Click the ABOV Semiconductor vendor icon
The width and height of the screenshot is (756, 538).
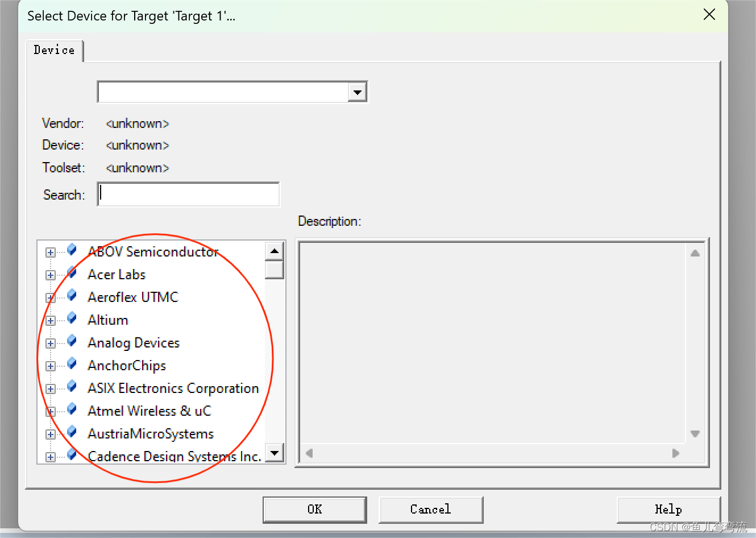(x=72, y=250)
